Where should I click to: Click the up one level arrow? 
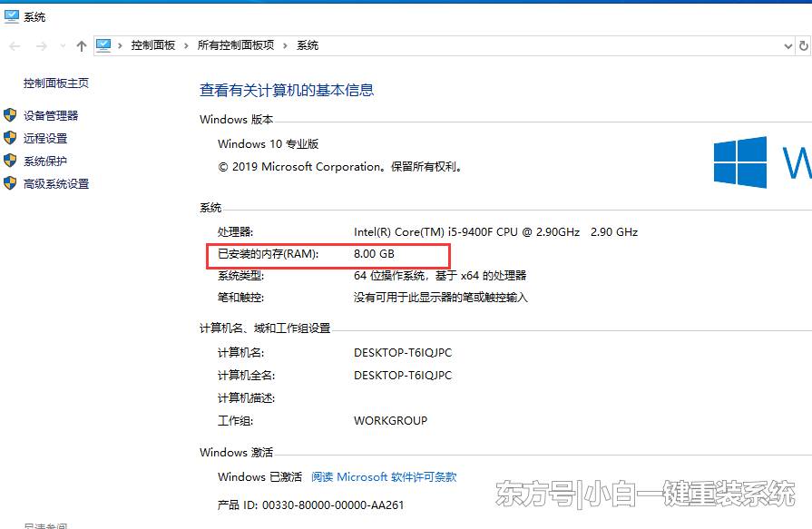[80, 44]
